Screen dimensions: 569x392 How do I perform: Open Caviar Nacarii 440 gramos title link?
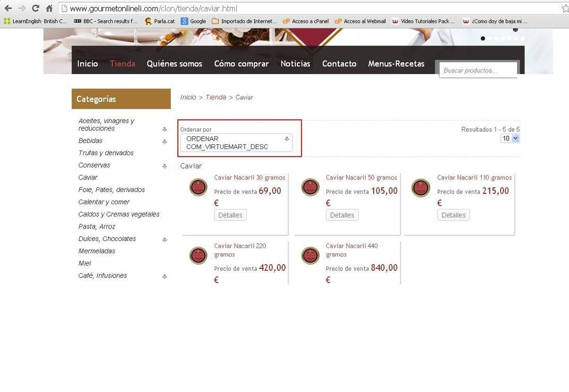click(x=352, y=250)
